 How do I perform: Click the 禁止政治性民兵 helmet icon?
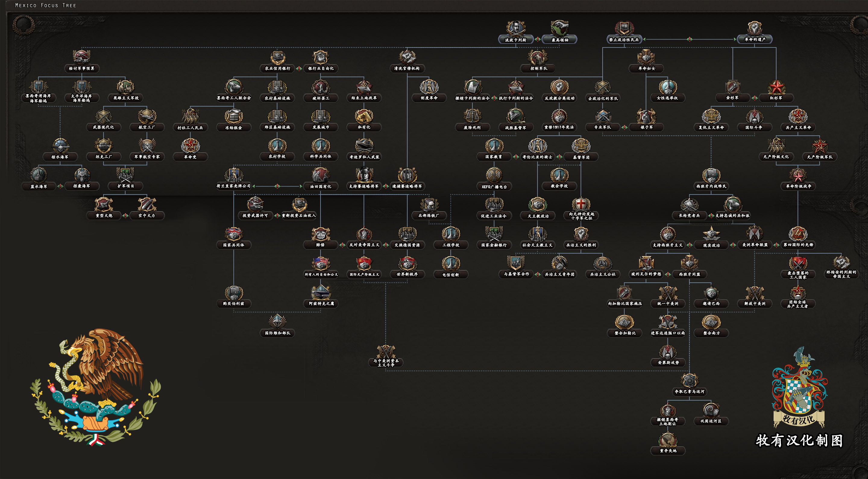tap(624, 28)
